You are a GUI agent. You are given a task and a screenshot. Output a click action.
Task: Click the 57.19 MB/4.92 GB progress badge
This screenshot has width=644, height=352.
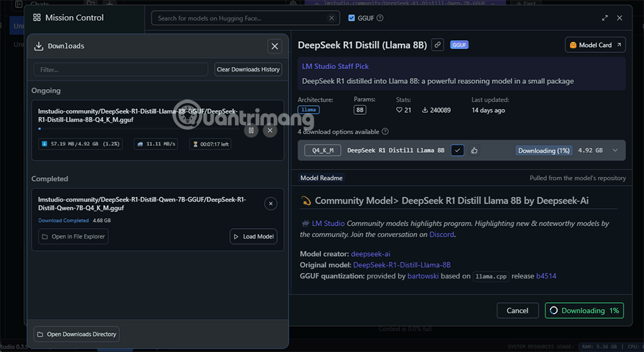[80, 144]
